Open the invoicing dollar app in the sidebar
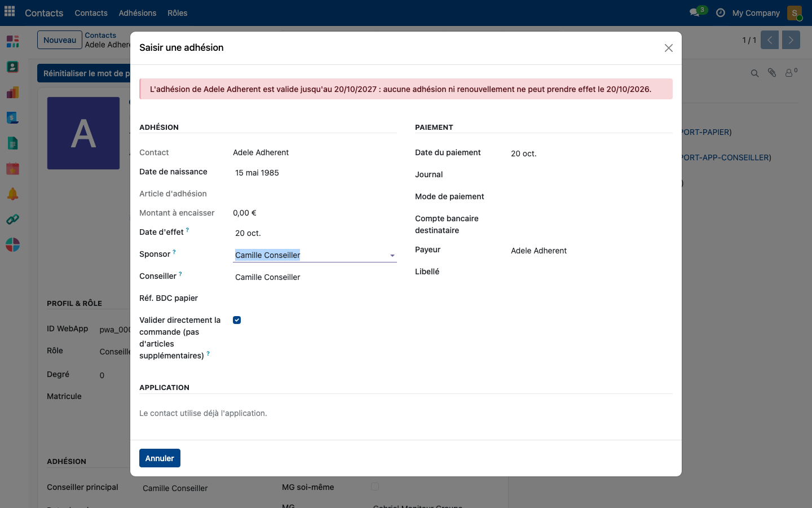Viewport: 812px width, 508px height. [x=12, y=117]
